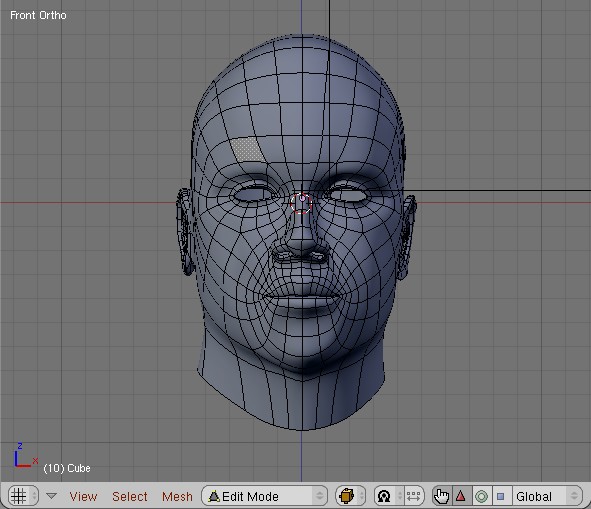Open the View menu
591x509 pixels.
coord(83,496)
